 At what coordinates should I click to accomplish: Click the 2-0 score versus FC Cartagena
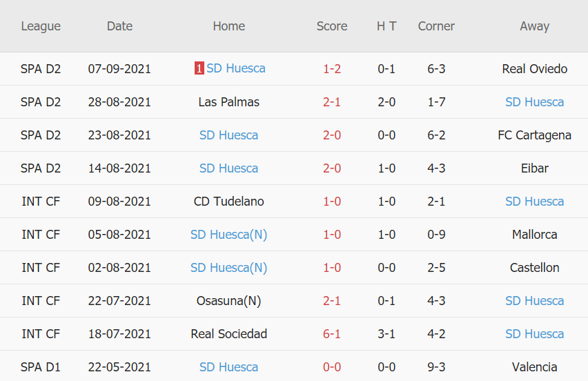(332, 135)
